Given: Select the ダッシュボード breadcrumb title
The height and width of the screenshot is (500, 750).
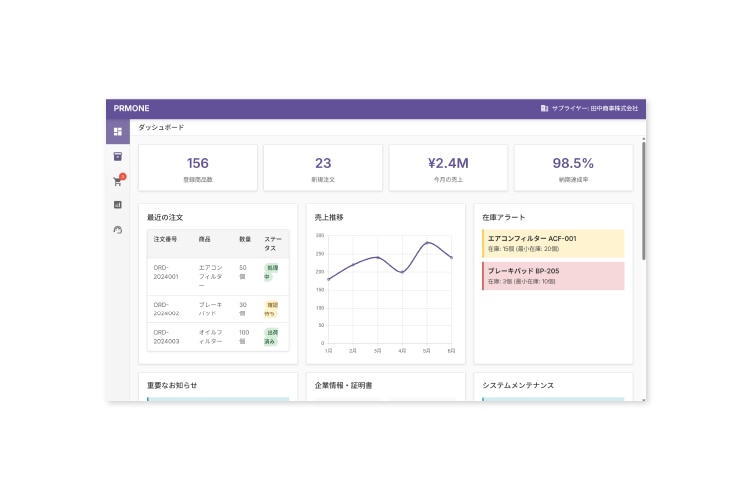Looking at the screenshot, I should pyautogui.click(x=161, y=128).
